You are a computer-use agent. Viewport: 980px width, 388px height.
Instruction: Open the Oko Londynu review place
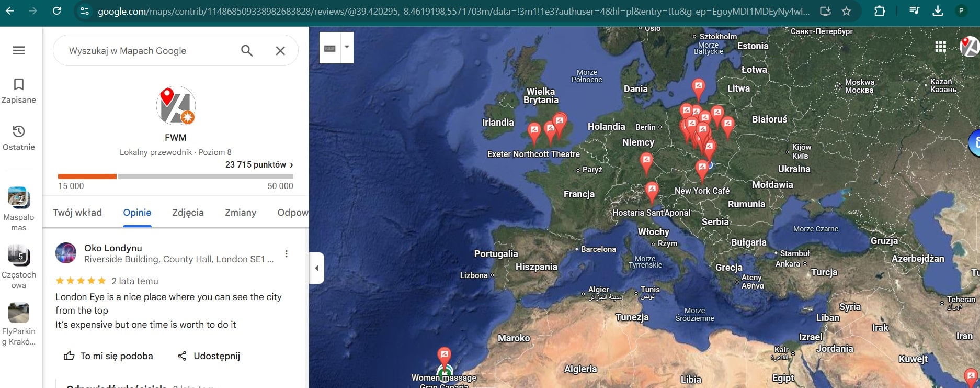(x=113, y=248)
